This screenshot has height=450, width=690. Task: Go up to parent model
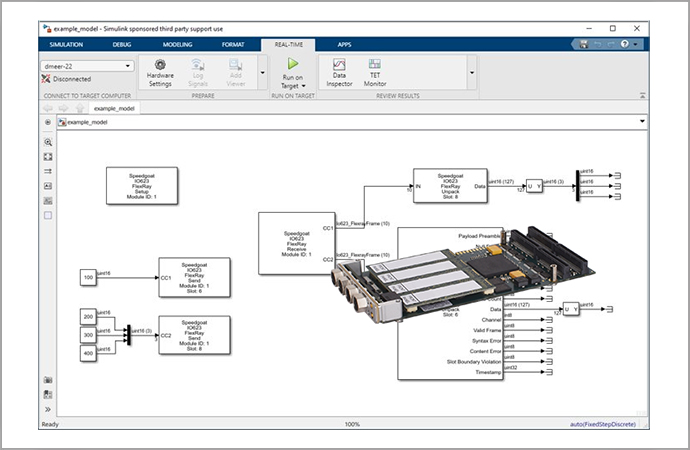[x=80, y=108]
